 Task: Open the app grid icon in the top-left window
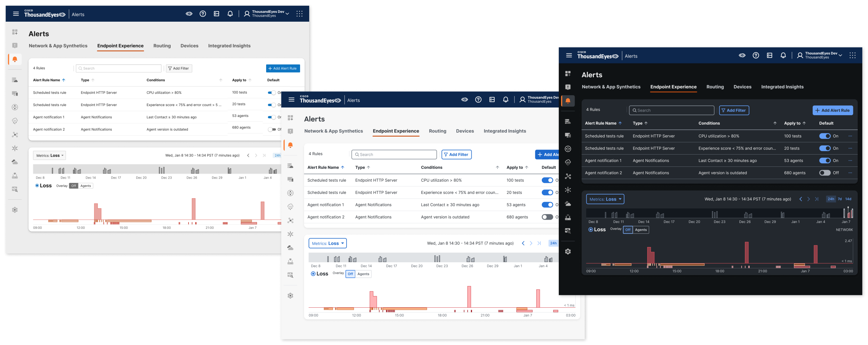tap(299, 14)
